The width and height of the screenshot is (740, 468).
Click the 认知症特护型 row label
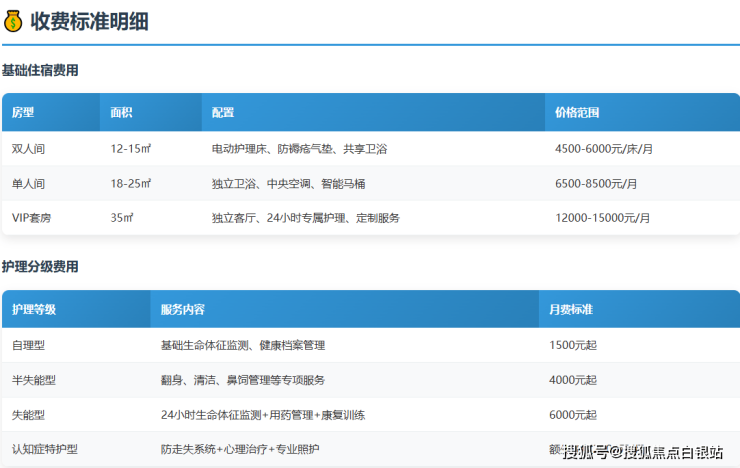tap(44, 450)
